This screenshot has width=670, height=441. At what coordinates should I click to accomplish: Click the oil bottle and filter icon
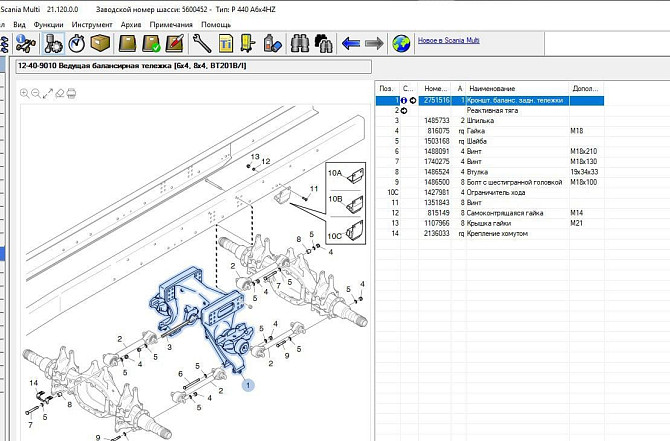272,44
